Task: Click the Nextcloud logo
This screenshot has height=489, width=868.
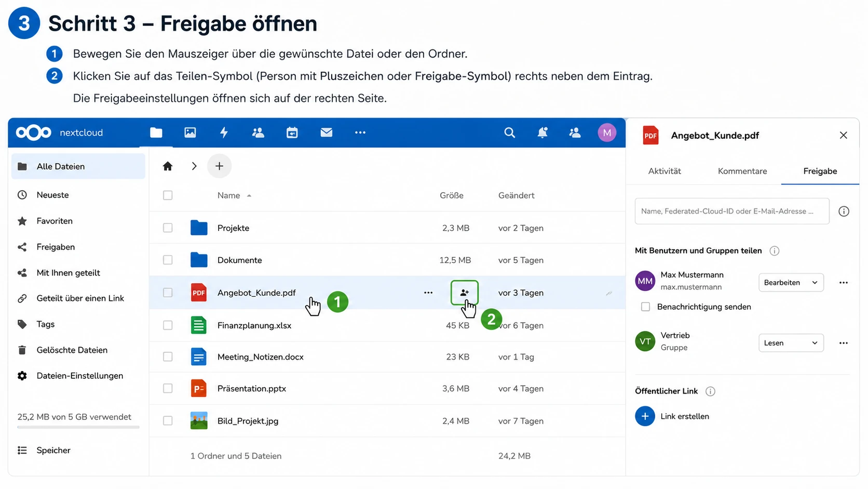Action: click(x=34, y=133)
